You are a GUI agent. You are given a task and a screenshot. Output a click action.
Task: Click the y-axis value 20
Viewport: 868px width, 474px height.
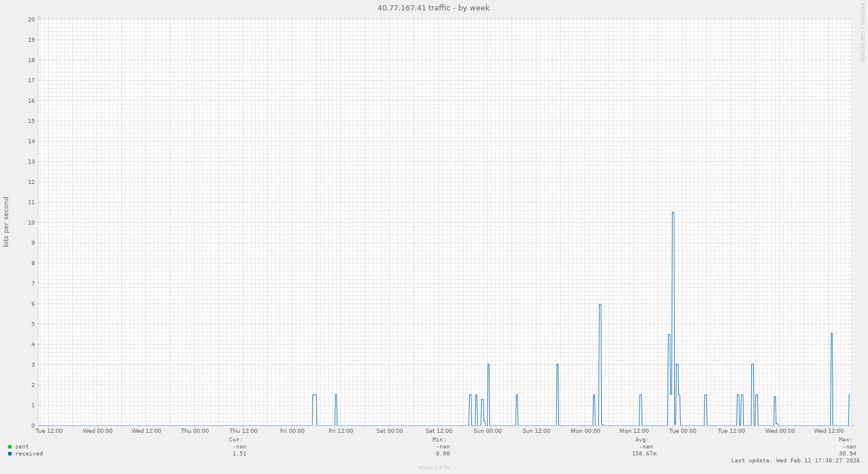point(31,19)
